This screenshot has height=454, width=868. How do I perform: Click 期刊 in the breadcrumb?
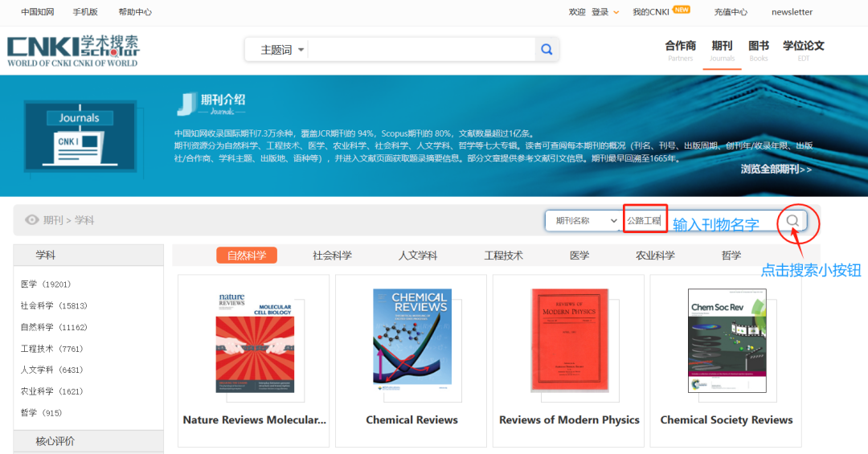point(53,220)
